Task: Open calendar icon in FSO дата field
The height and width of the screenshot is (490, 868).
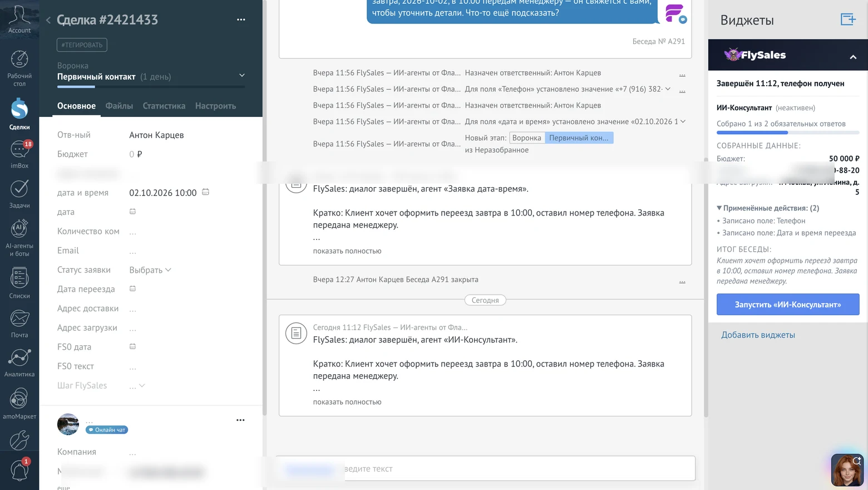Action: [132, 346]
